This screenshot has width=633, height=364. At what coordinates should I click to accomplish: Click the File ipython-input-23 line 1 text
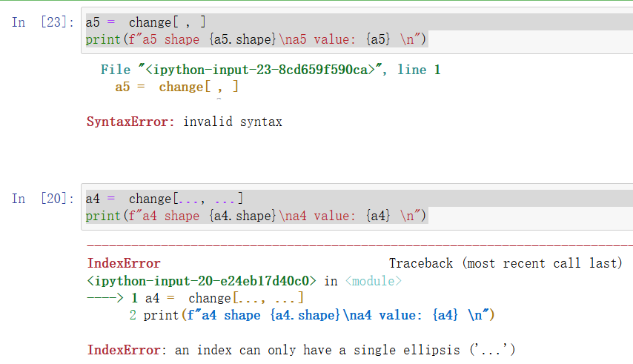[x=271, y=70]
